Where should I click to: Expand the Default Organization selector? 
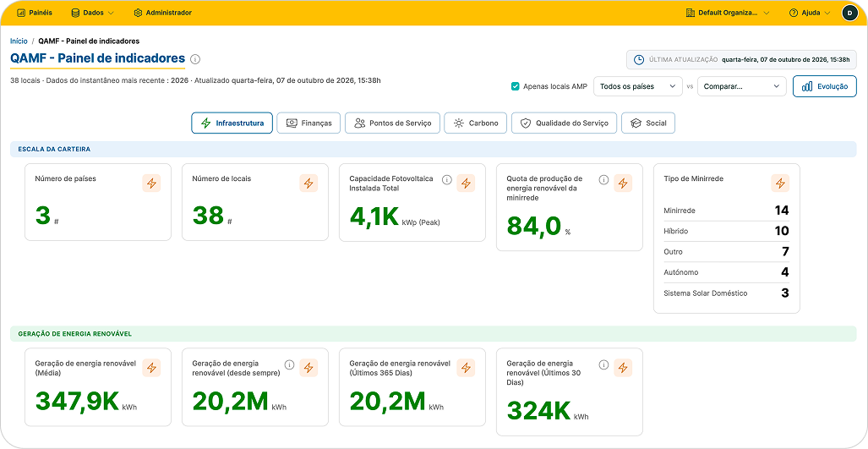[x=728, y=13]
